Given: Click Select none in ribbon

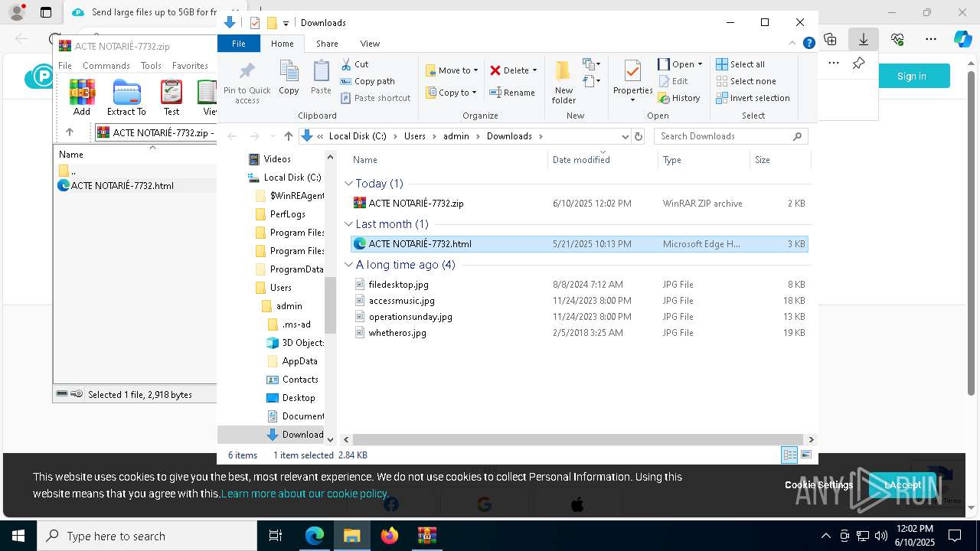Looking at the screenshot, I should 746,81.
